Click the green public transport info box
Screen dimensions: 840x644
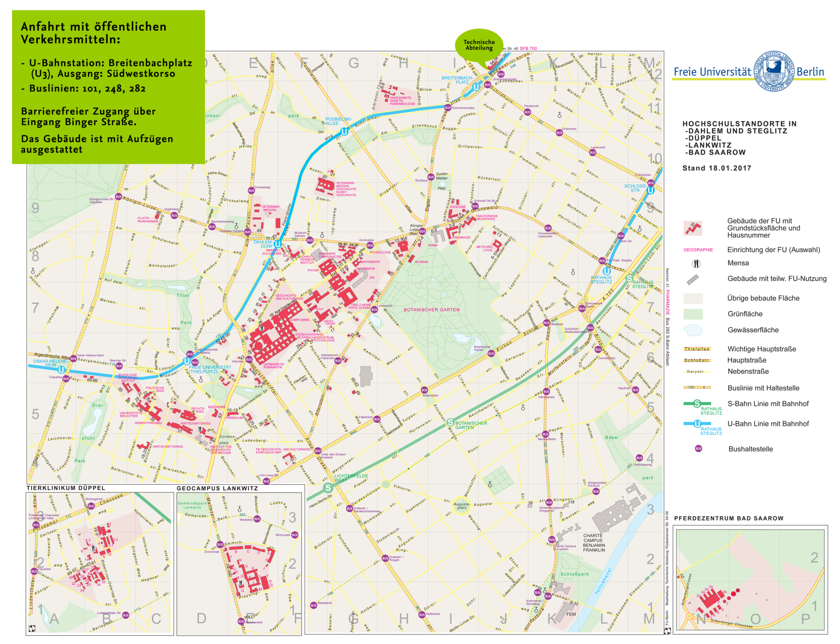(x=108, y=87)
